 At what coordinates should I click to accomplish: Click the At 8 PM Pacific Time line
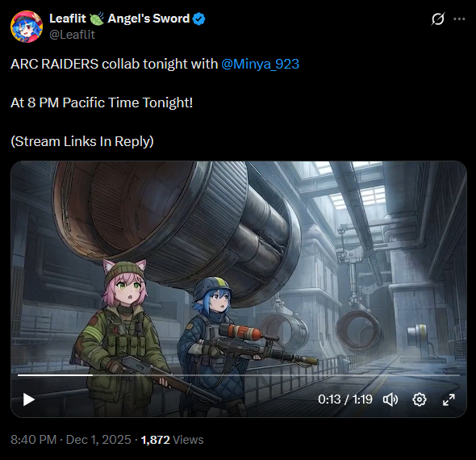point(102,102)
